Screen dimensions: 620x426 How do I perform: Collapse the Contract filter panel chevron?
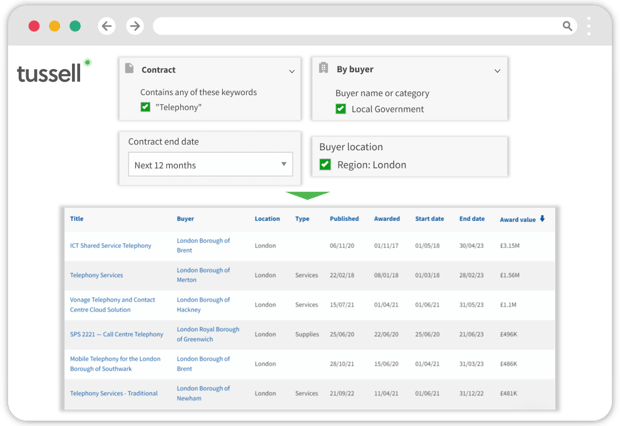pyautogui.click(x=291, y=71)
